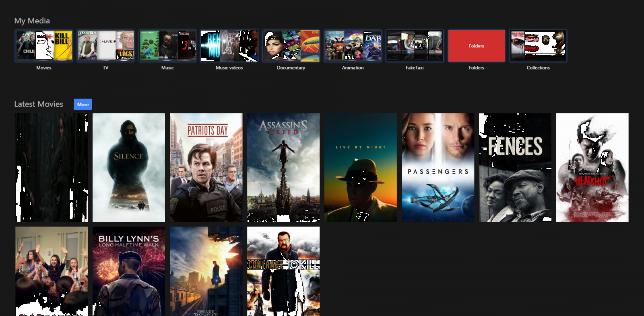Click the "Documentary" caption text

click(x=291, y=68)
